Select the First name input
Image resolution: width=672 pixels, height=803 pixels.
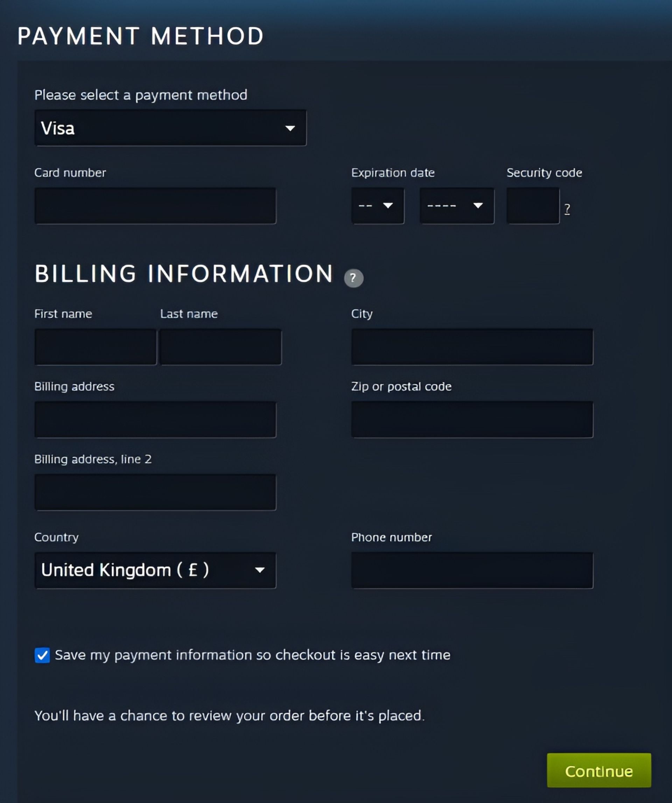pos(95,347)
